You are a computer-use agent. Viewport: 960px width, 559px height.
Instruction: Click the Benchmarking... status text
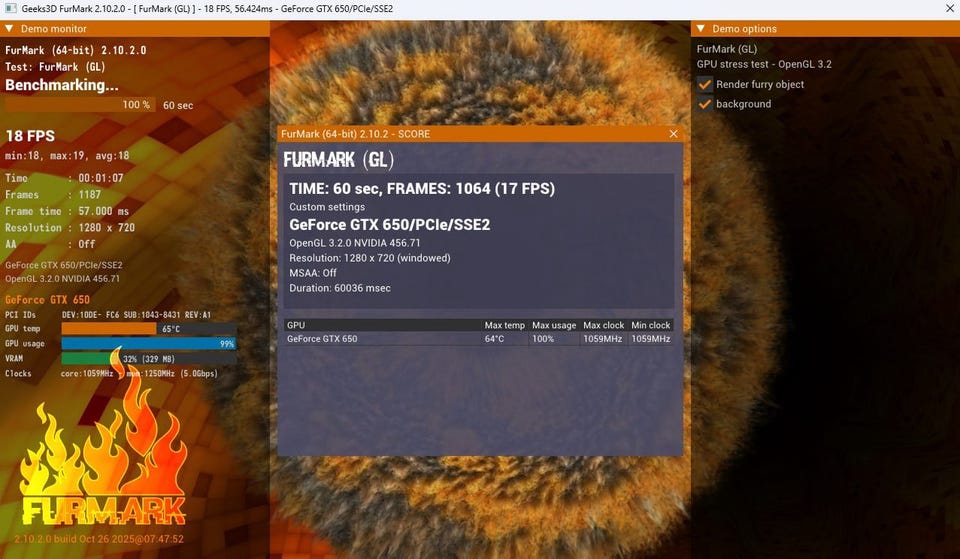[62, 85]
